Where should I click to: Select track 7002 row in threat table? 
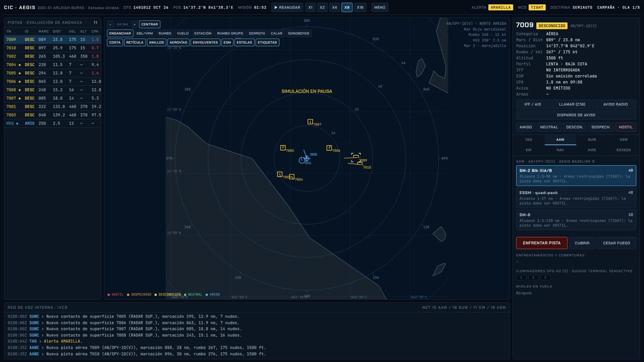[53, 56]
